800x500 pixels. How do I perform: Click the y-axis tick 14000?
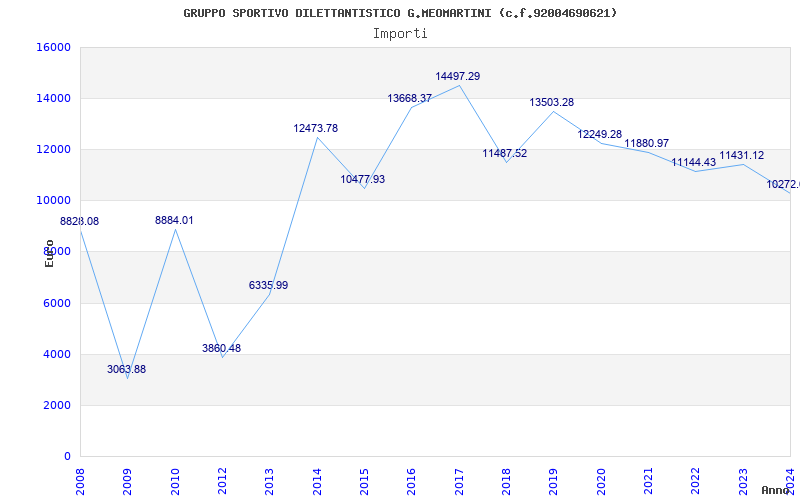point(53,98)
